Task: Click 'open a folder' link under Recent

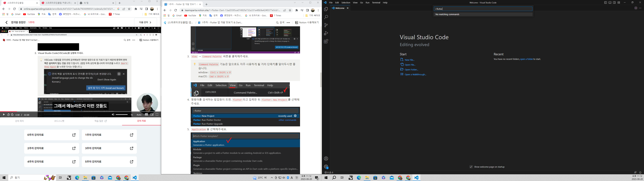Action: tap(526, 59)
